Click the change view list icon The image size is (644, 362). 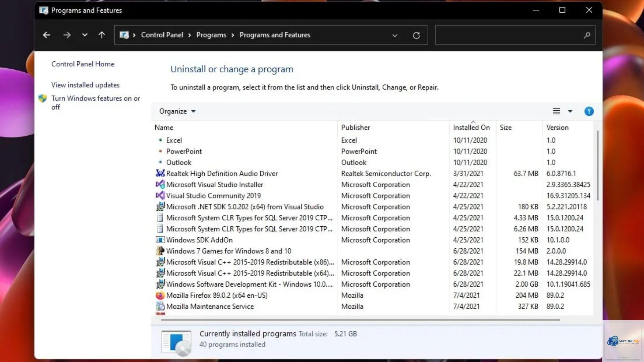556,111
